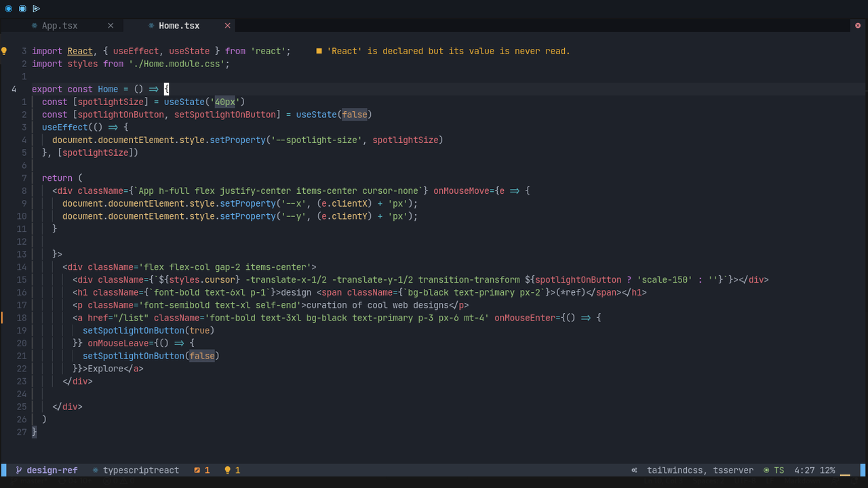
Task: Click the underlined React import identifier
Action: point(80,51)
